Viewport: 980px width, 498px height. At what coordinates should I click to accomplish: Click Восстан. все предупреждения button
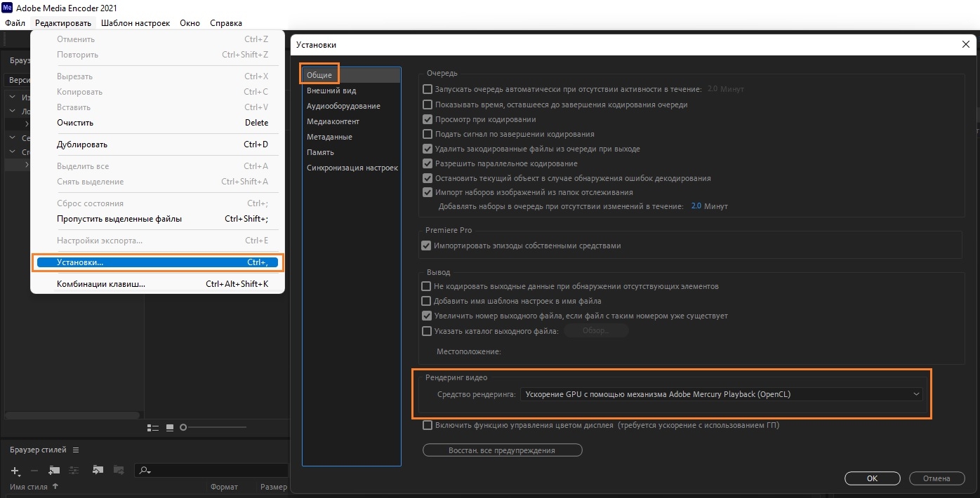point(502,450)
